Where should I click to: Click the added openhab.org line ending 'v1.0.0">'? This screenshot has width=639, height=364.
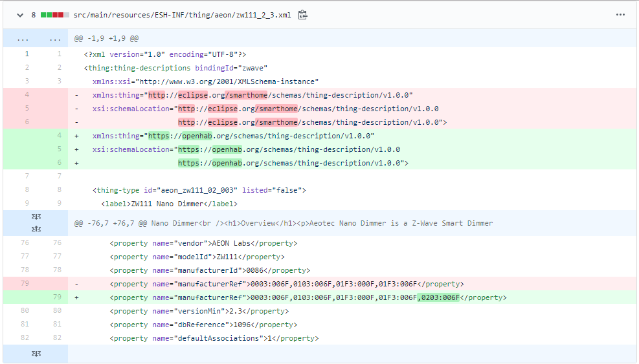click(293, 163)
